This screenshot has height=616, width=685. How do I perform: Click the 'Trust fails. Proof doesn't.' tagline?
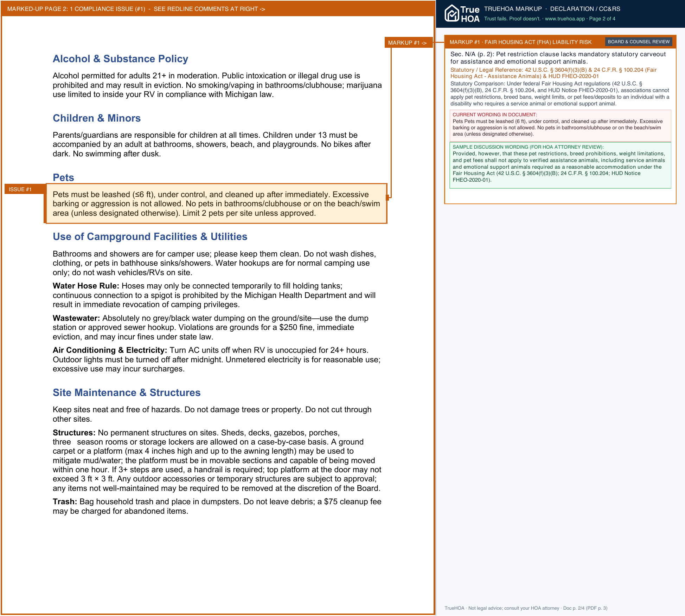[x=512, y=19]
